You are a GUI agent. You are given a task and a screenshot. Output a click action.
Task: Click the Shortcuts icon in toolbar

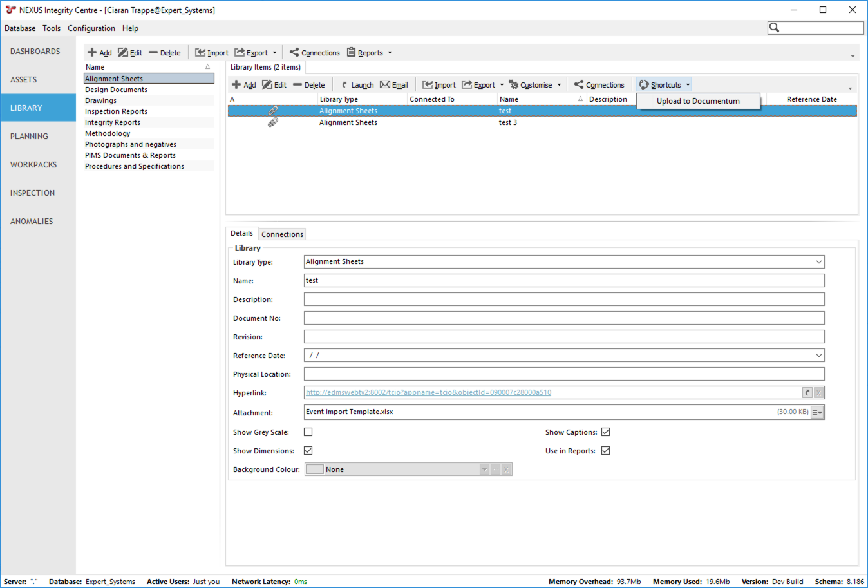pos(644,85)
